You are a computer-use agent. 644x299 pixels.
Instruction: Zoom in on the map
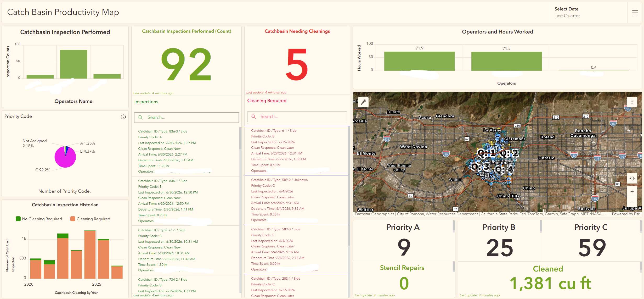(x=632, y=192)
